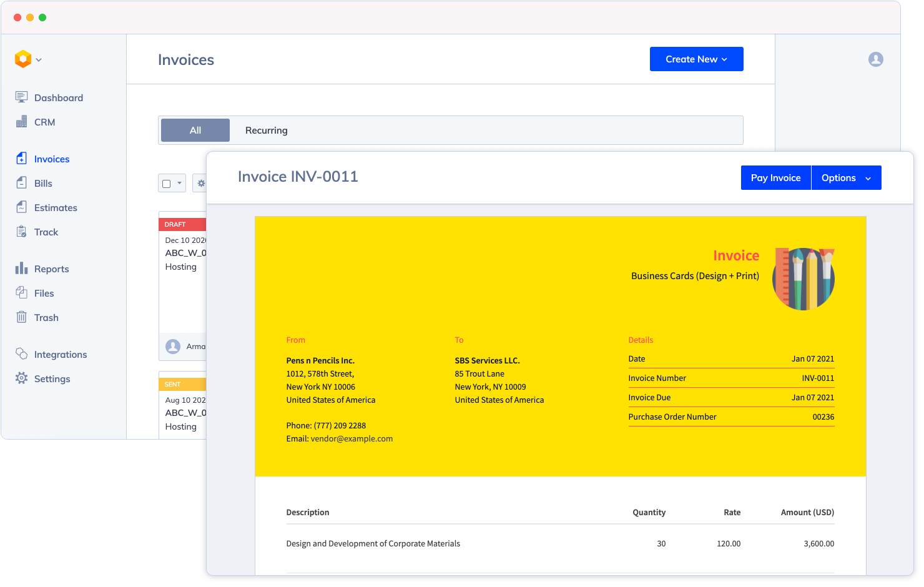Click the Integrations icon in sidebar
This screenshot has height=587, width=924.
[22, 354]
